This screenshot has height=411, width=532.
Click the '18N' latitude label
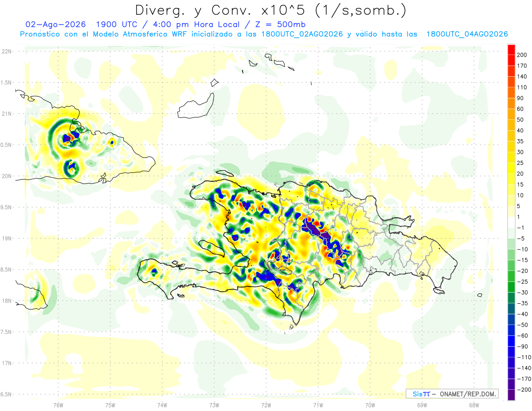7,301
